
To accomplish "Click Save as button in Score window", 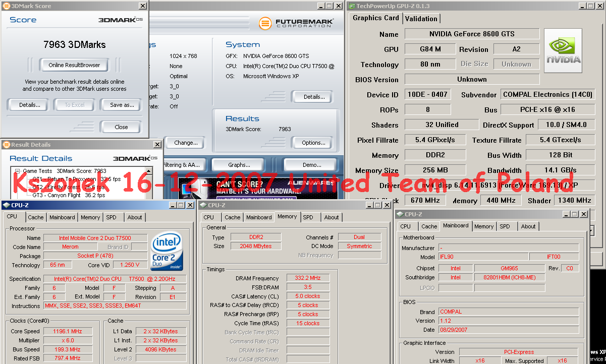I will tap(122, 105).
